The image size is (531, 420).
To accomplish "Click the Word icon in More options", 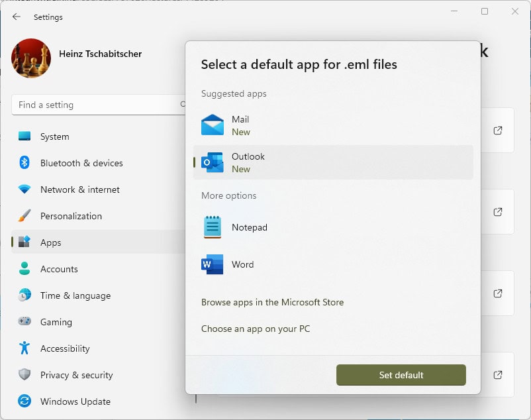I will tap(212, 264).
